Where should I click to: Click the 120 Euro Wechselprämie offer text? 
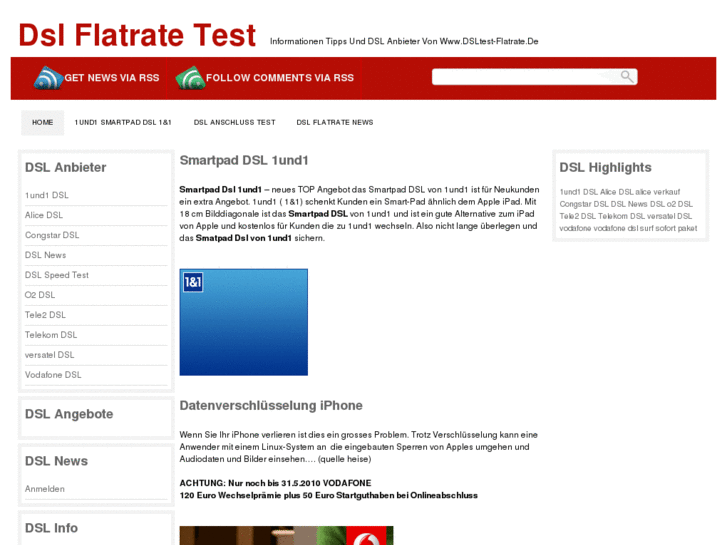point(328,495)
